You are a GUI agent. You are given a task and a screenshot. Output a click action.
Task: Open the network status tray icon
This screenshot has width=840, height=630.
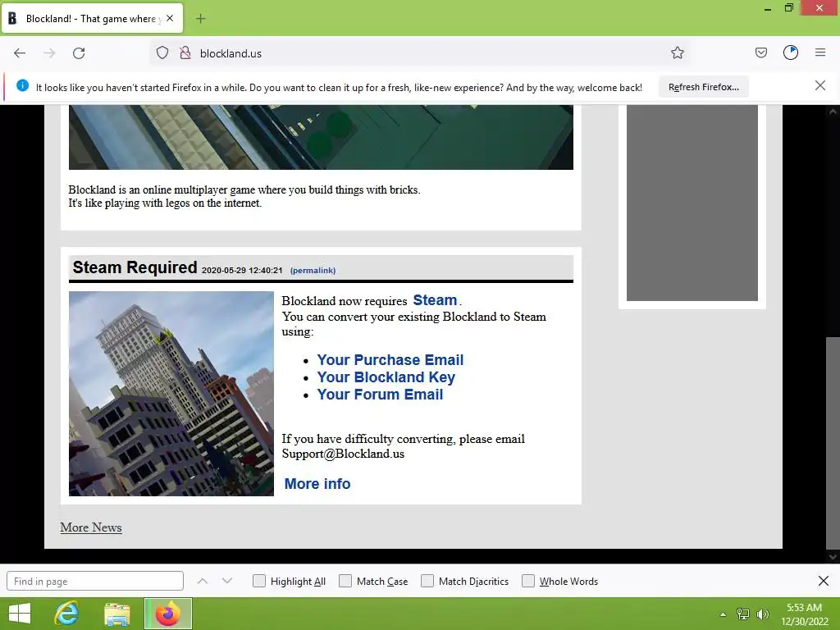[x=743, y=614]
